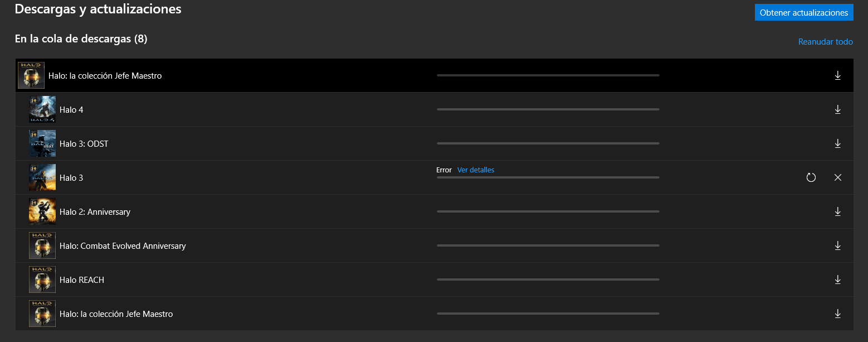Resume download for Halo 2: Anniversary
Image resolution: width=868 pixels, height=342 pixels.
click(x=837, y=211)
